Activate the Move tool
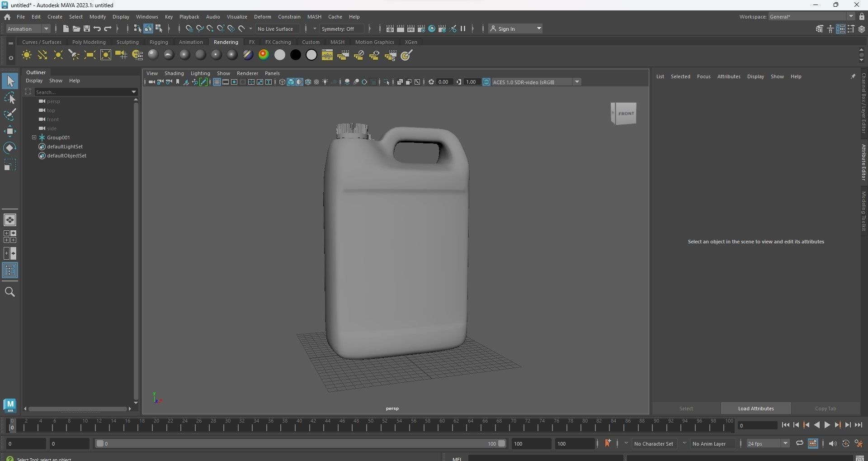Screen dimensions: 868x461 pyautogui.click(x=10, y=131)
